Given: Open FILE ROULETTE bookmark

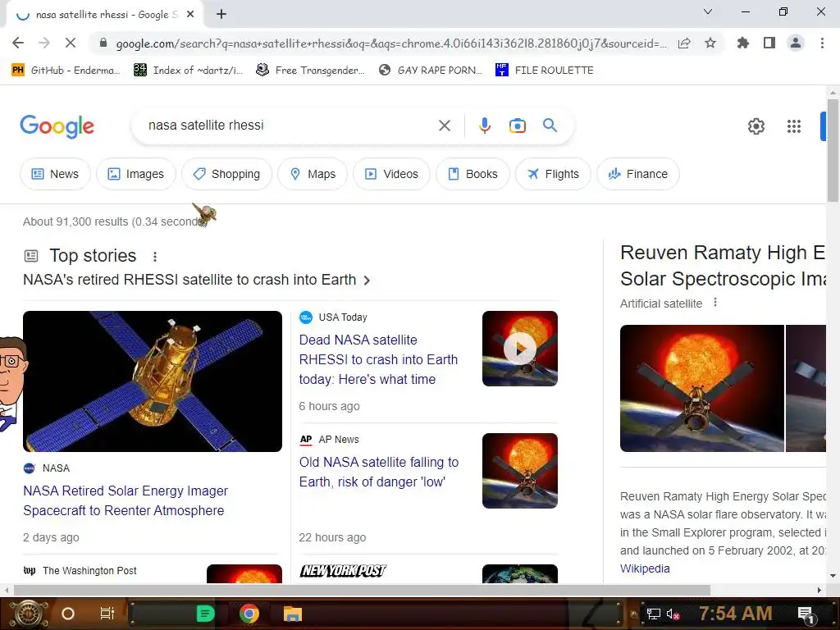Looking at the screenshot, I should [545, 71].
